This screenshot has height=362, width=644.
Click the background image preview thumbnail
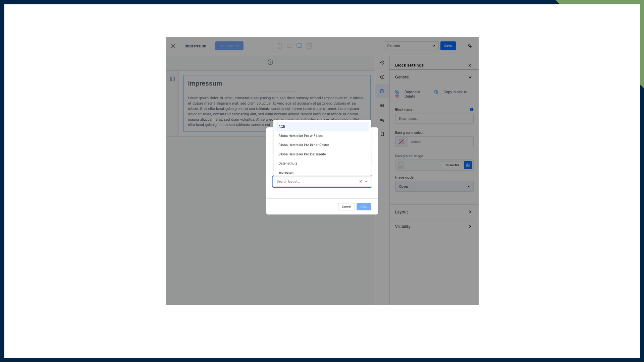click(x=400, y=165)
